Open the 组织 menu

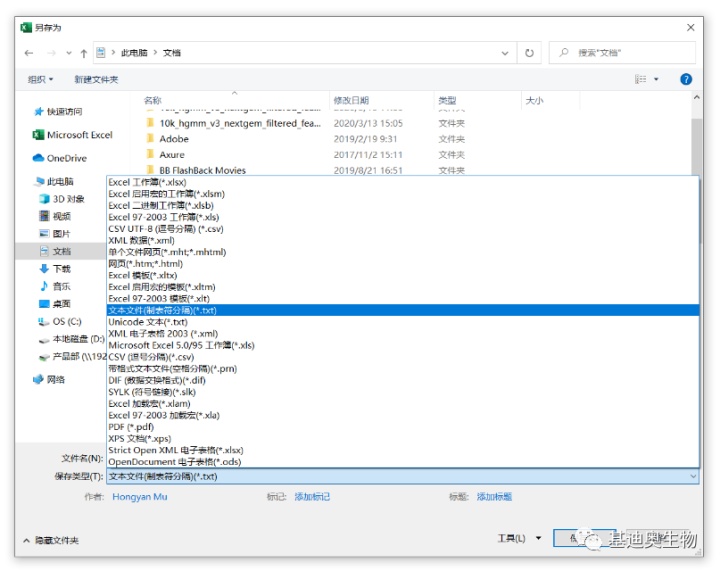pyautogui.click(x=40, y=79)
